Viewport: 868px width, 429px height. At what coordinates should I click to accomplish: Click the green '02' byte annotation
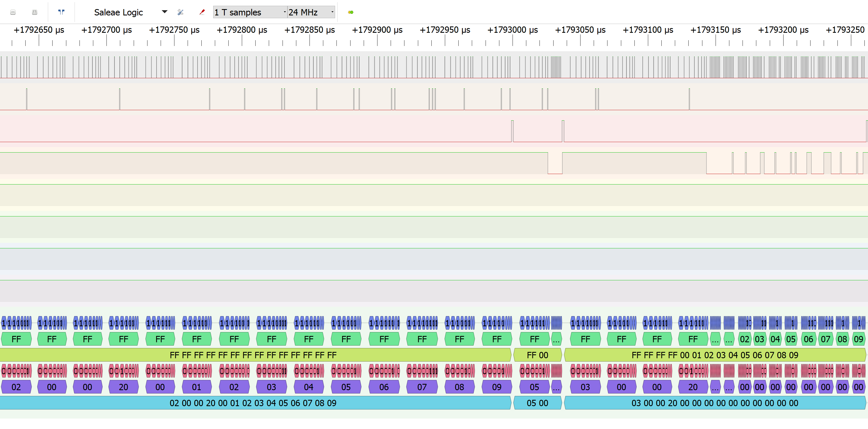(x=745, y=339)
